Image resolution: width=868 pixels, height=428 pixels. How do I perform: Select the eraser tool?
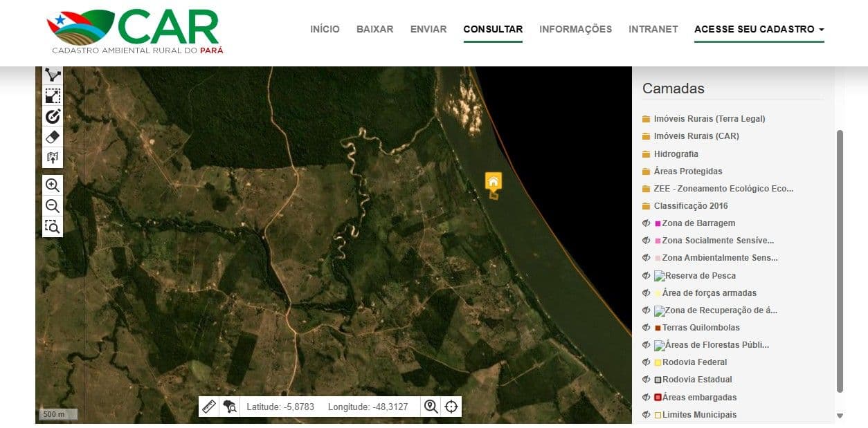(53, 137)
